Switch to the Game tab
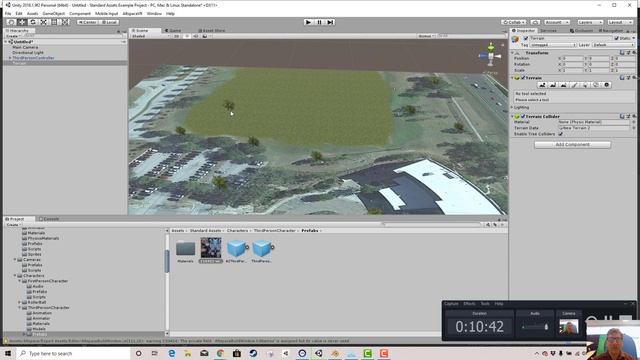 tap(173, 31)
